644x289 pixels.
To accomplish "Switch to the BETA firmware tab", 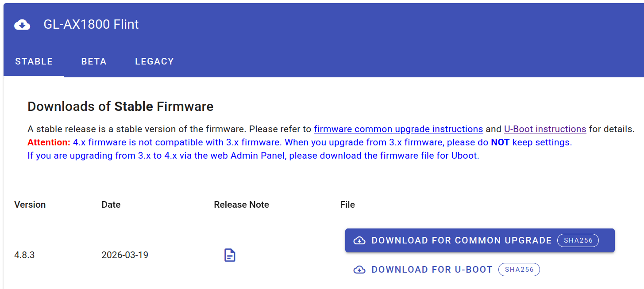I will tap(94, 61).
